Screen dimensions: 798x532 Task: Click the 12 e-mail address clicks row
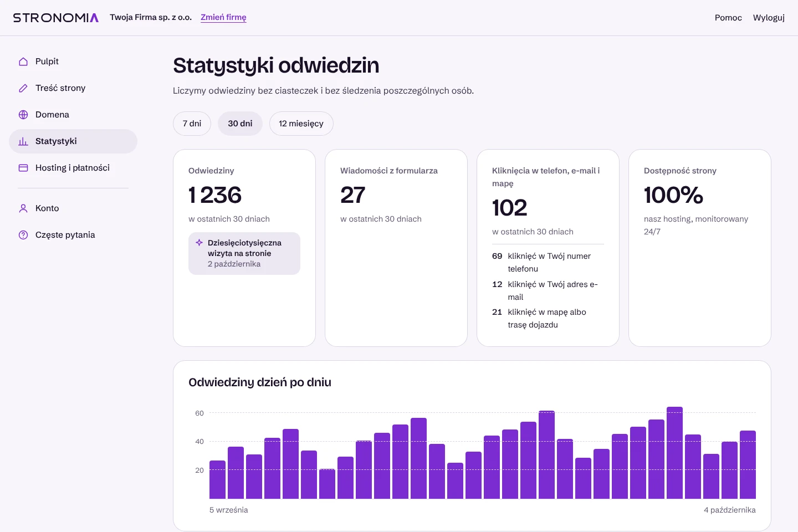(548, 290)
